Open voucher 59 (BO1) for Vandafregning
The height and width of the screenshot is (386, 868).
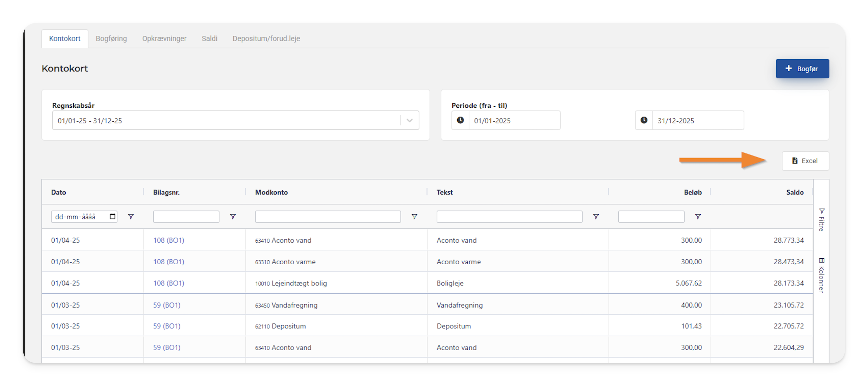pyautogui.click(x=166, y=305)
